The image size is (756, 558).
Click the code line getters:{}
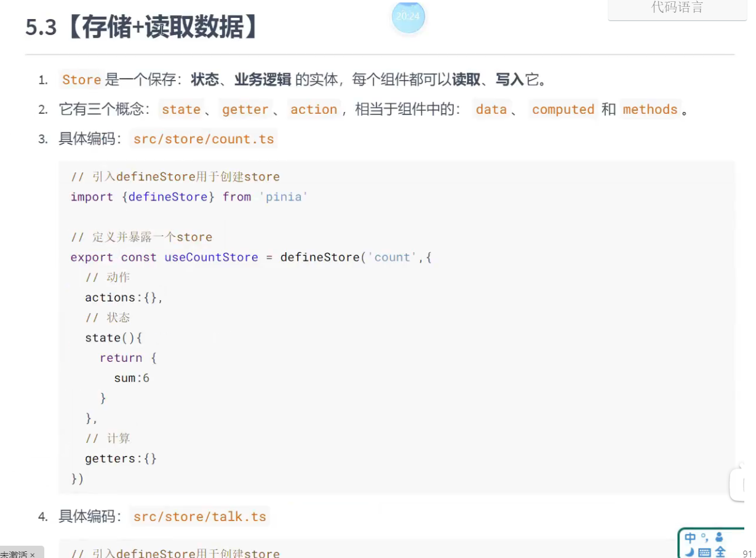coord(121,458)
